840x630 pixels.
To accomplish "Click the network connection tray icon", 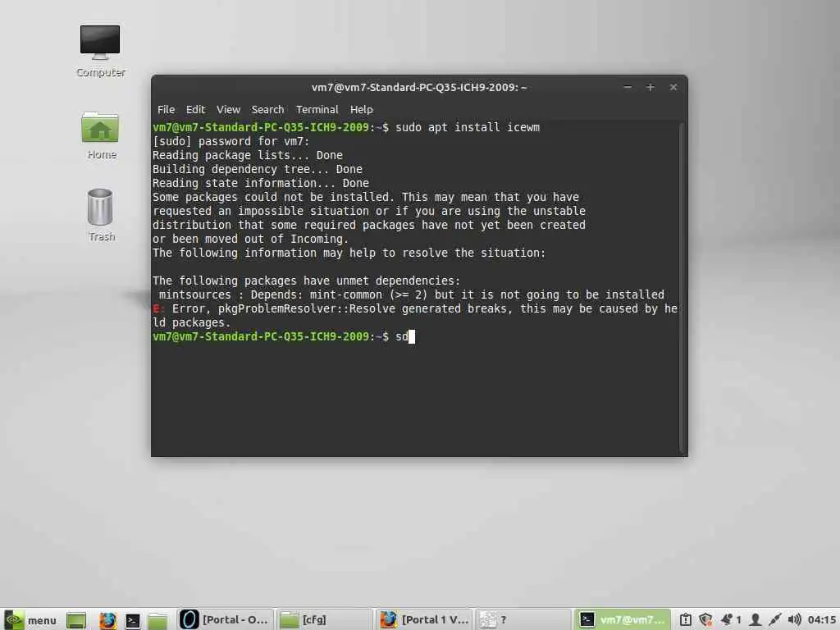I will [774, 620].
